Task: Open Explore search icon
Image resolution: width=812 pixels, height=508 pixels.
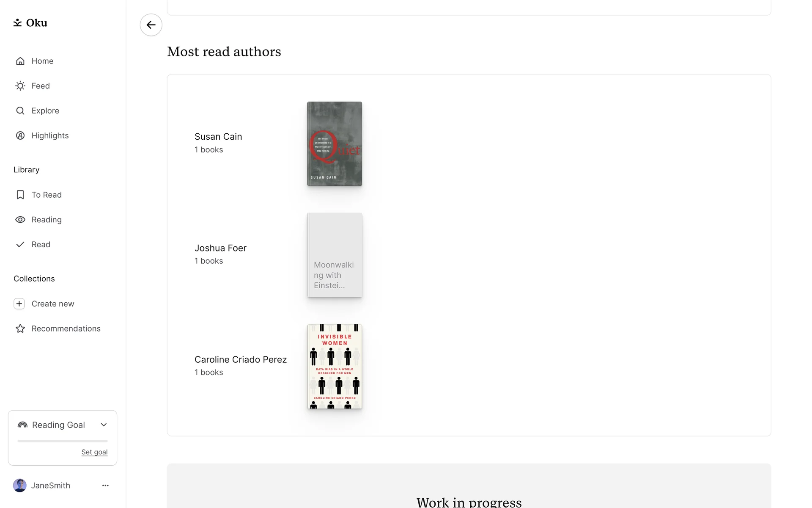Action: (x=20, y=110)
